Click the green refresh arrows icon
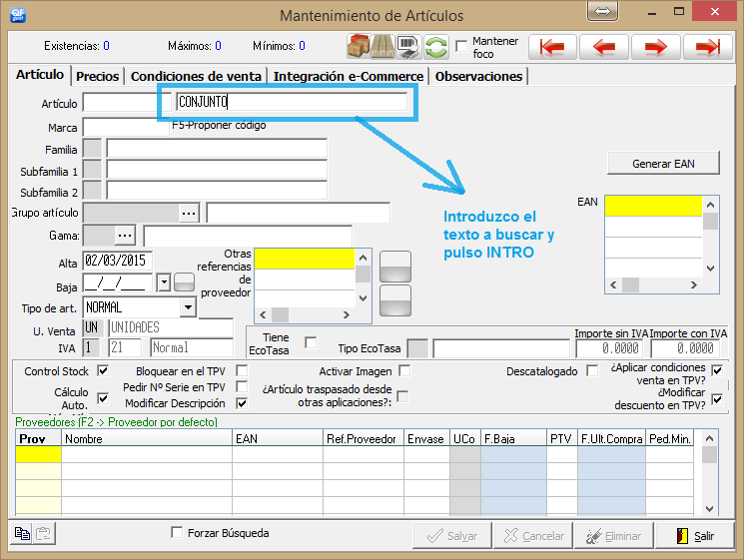The image size is (744, 560). pos(436,47)
